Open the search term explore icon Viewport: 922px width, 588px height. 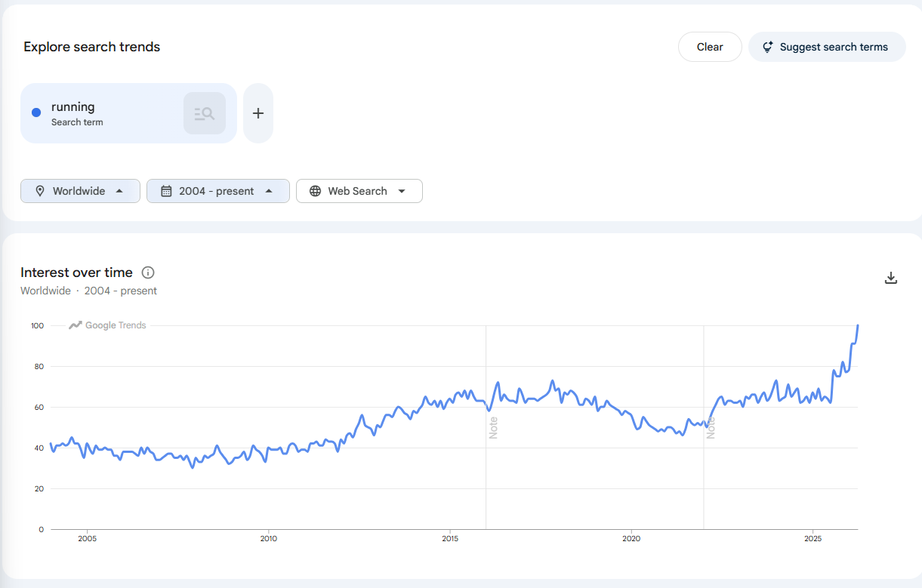205,113
